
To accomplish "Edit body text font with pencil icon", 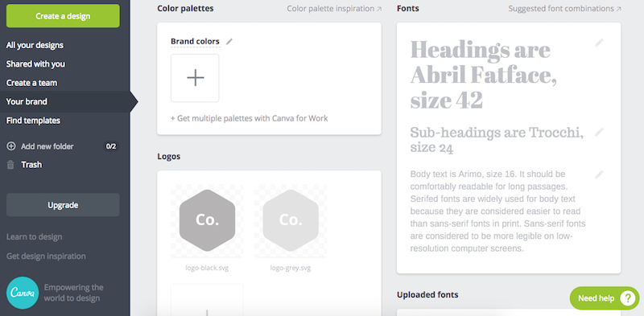I will 599,174.
